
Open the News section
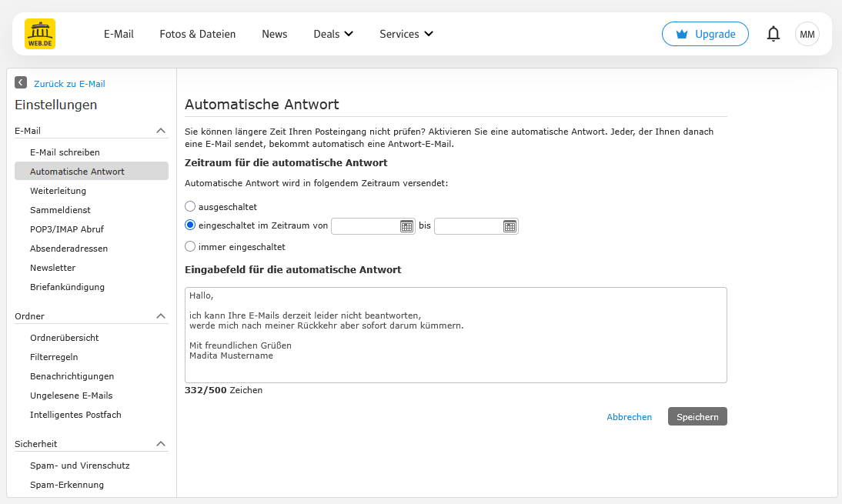274,34
